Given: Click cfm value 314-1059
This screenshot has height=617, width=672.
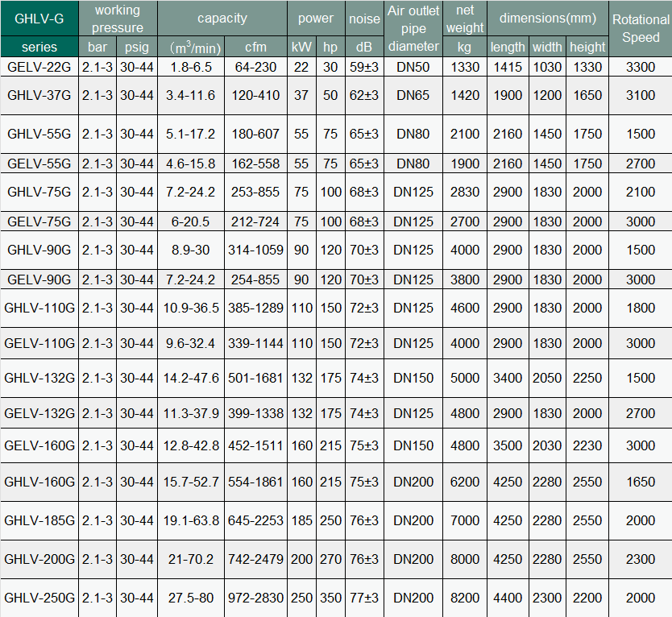Looking at the screenshot, I should 255,250.
